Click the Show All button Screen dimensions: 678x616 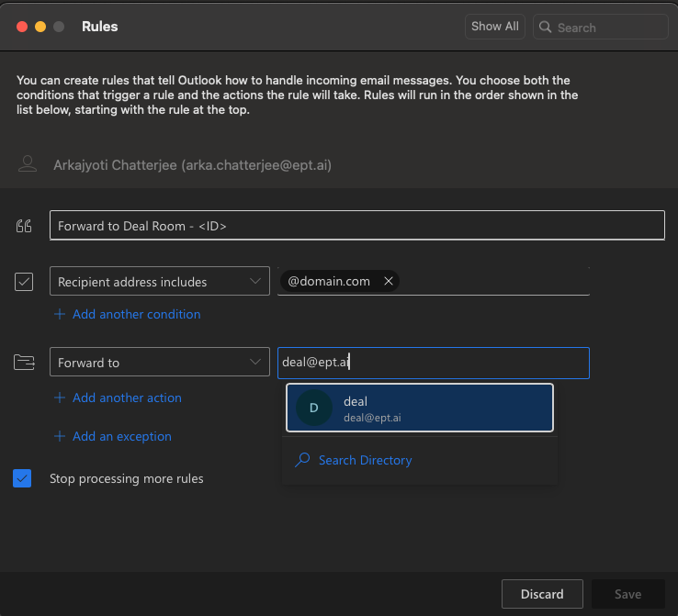pyautogui.click(x=494, y=27)
